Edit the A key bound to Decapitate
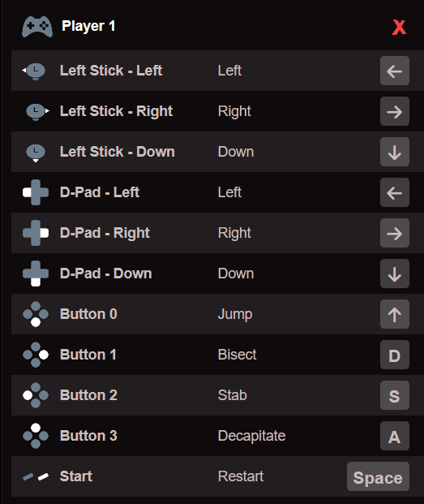The image size is (424, 504). [x=395, y=436]
